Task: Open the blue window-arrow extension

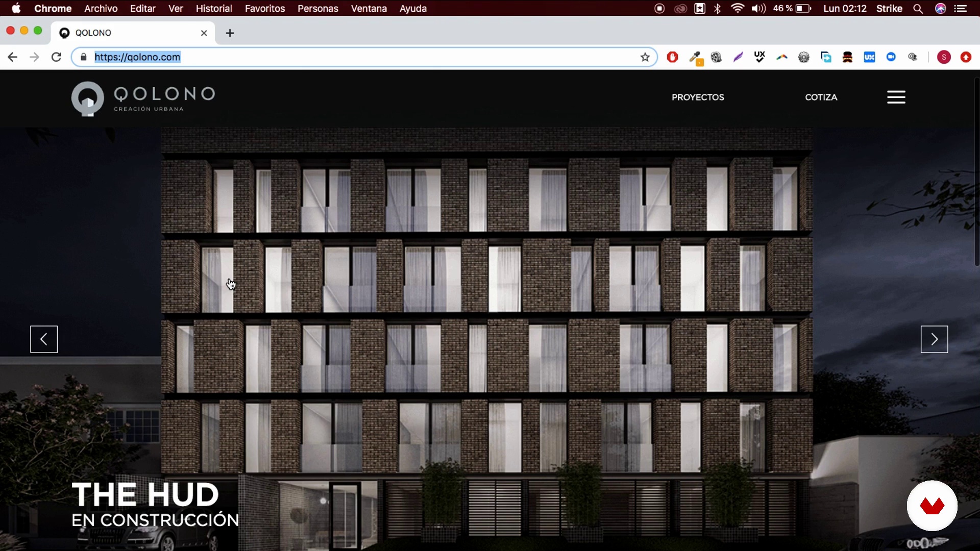Action: (x=826, y=57)
